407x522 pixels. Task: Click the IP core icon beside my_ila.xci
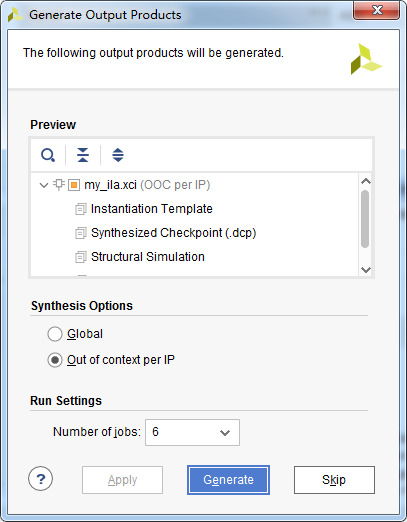click(59, 185)
